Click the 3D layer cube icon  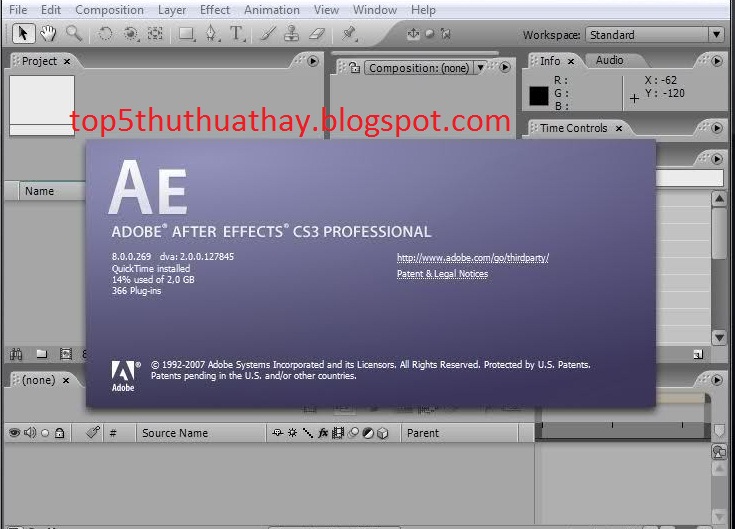[383, 433]
